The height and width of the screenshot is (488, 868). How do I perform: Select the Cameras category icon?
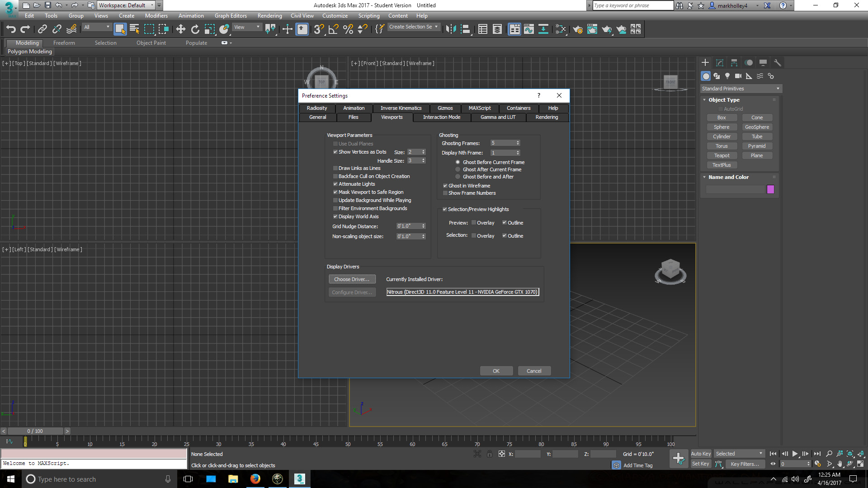pyautogui.click(x=738, y=76)
